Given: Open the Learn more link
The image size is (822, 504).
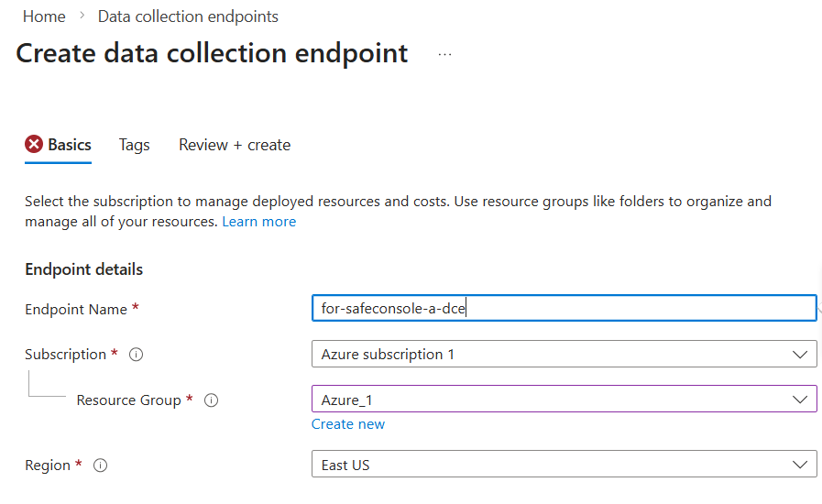Looking at the screenshot, I should point(259,222).
